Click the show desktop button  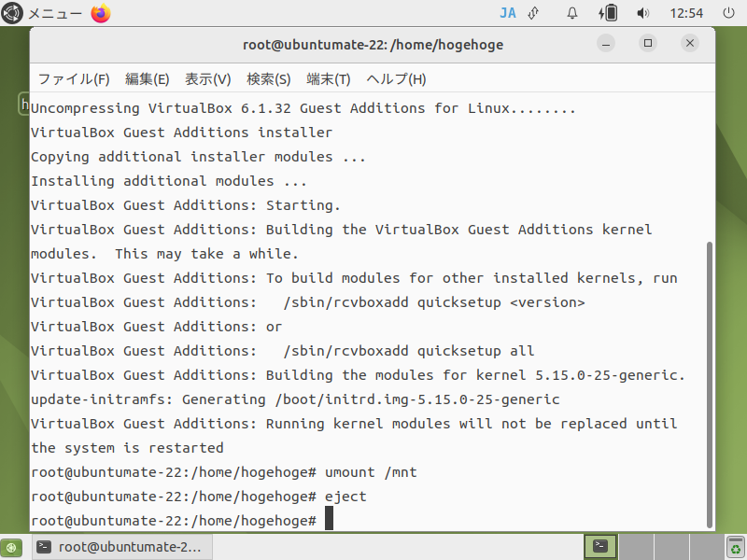10,547
